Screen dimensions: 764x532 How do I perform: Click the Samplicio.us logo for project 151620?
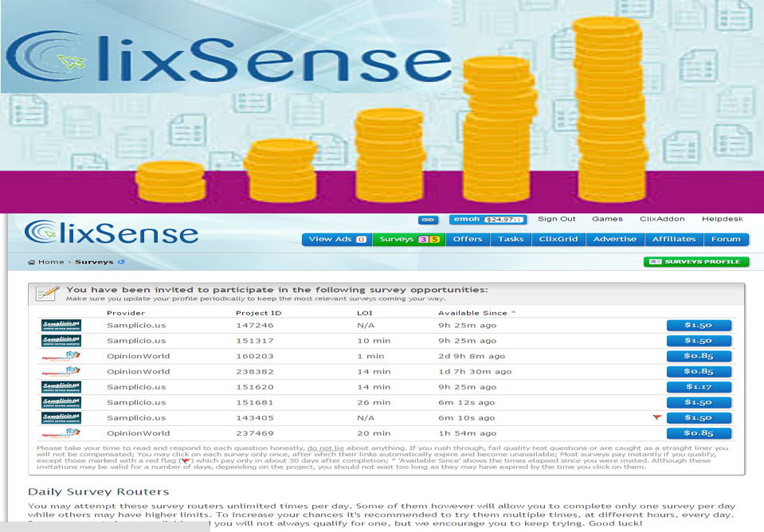click(61, 387)
